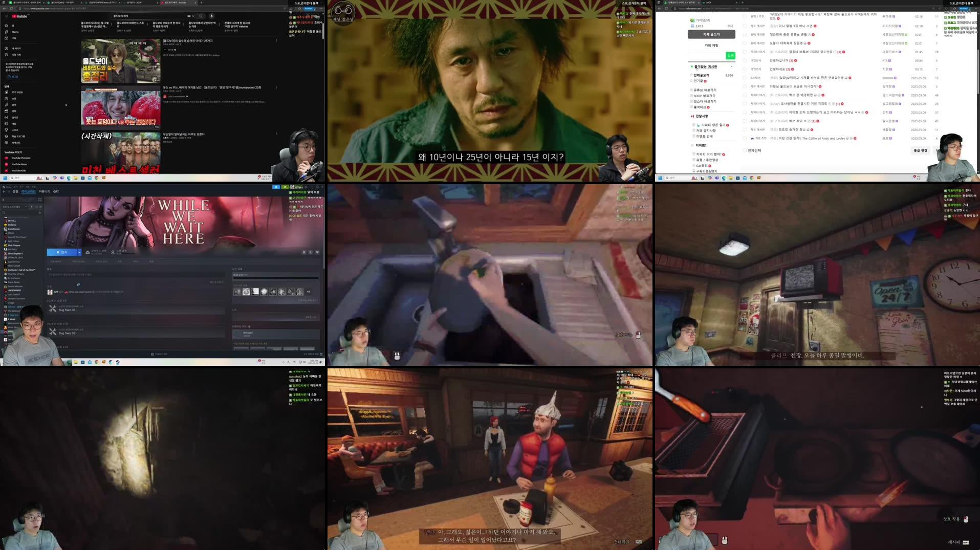Click the 등급 변경 button
The width and height of the screenshot is (980, 550).
click(920, 150)
